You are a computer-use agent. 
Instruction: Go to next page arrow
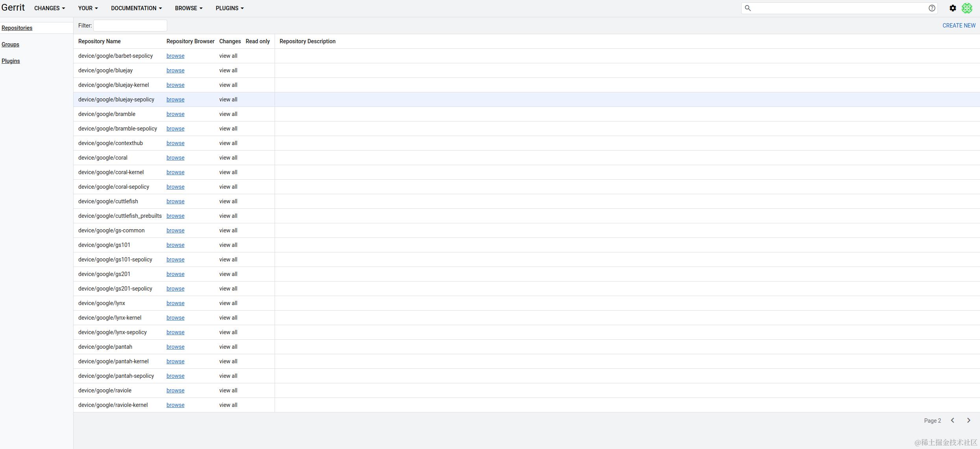(969, 420)
